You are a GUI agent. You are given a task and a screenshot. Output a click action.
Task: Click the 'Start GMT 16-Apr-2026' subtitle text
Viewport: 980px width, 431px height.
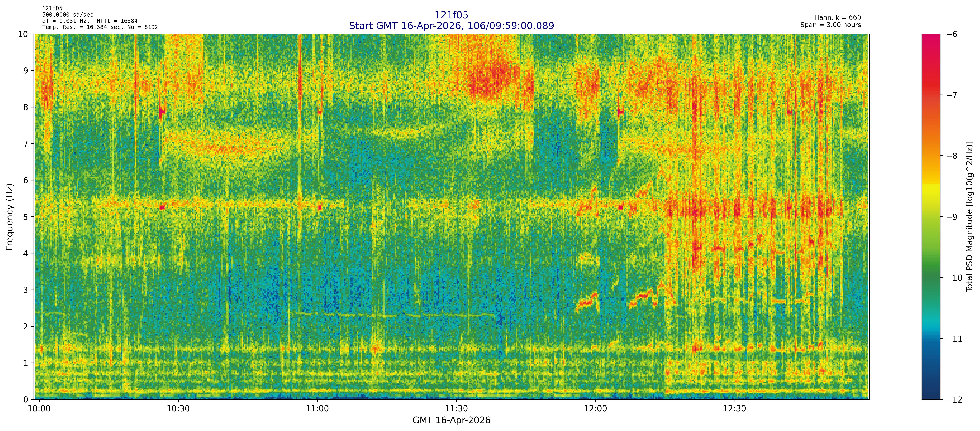(x=451, y=26)
